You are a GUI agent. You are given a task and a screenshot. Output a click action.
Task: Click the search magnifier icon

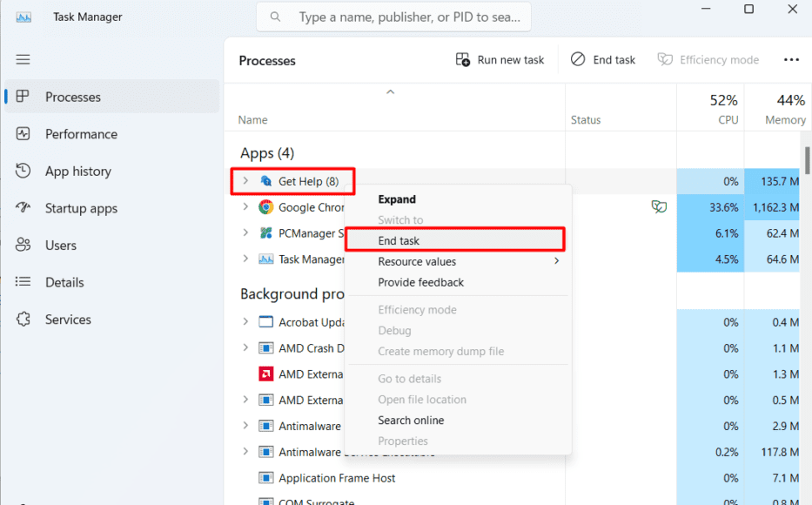[276, 17]
